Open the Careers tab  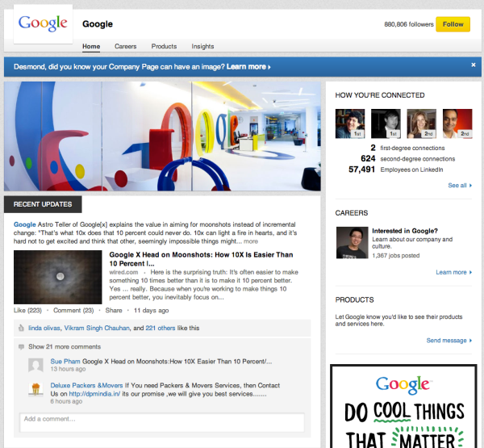125,46
